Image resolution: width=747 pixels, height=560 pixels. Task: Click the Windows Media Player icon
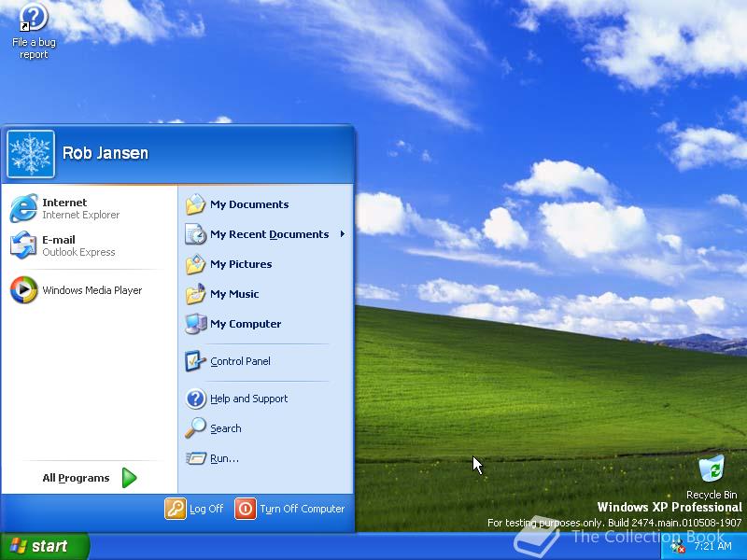pos(24,289)
